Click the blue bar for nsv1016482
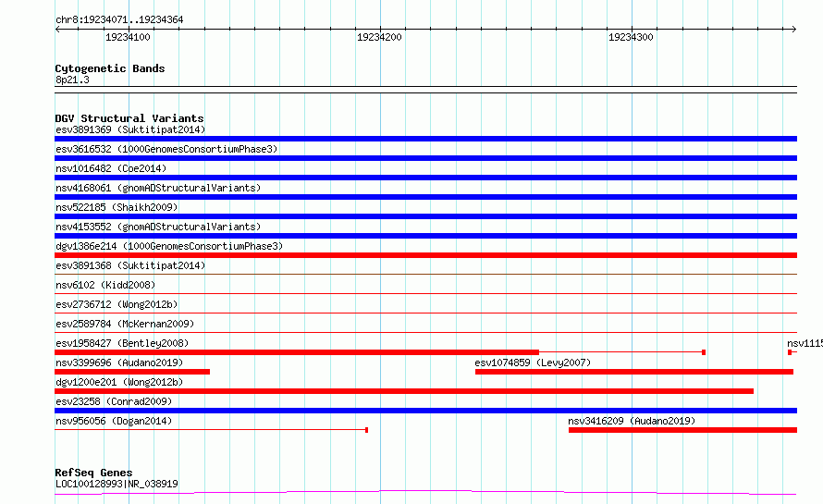 click(425, 178)
